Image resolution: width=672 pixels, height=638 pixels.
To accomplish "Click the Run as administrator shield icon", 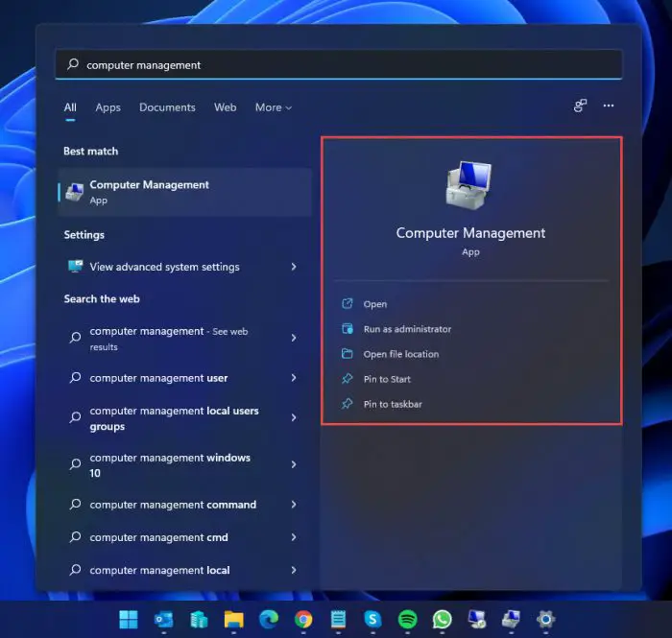I will [x=348, y=329].
